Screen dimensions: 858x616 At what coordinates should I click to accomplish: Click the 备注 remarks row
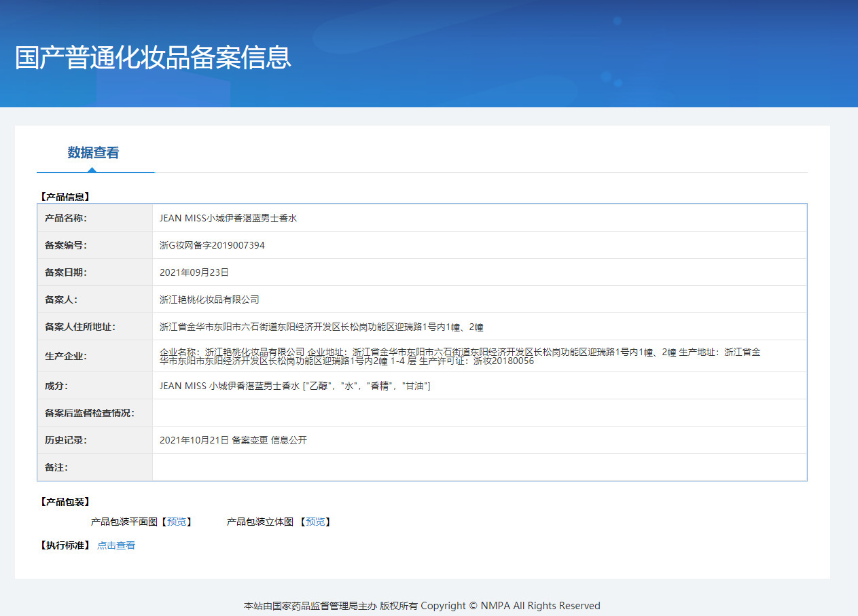click(476, 467)
